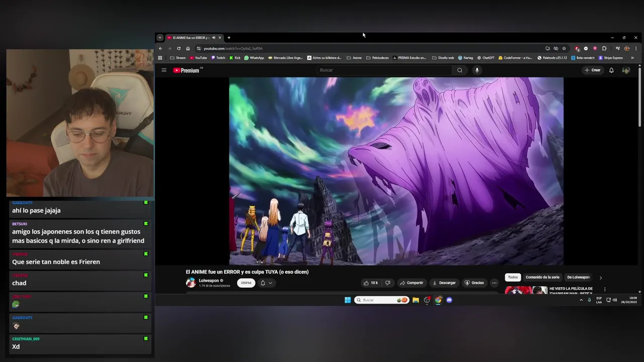Image resolution: width=644 pixels, height=362 pixels.
Task: Click the YouTube search magnifier button
Action: pyautogui.click(x=460, y=70)
